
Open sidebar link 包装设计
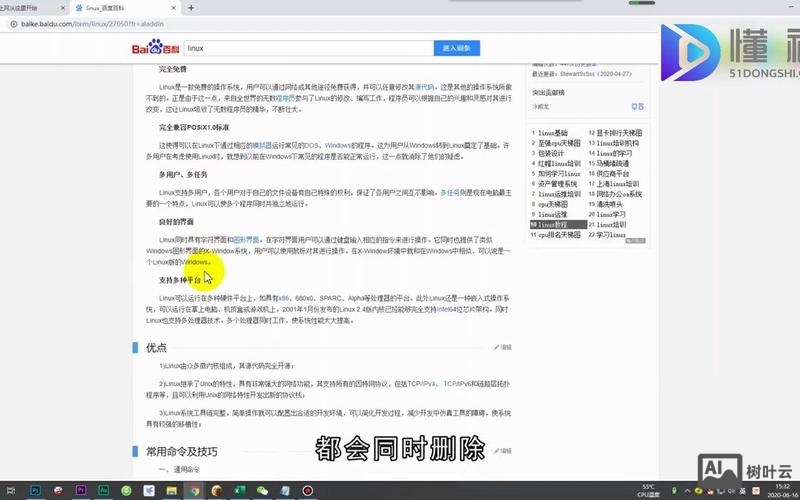point(551,154)
